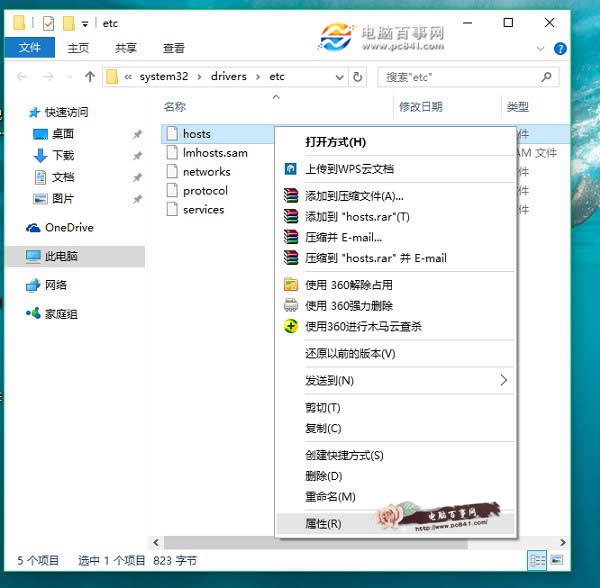Switch to the 查看 (View) tab
This screenshot has height=588, width=600.
174,47
